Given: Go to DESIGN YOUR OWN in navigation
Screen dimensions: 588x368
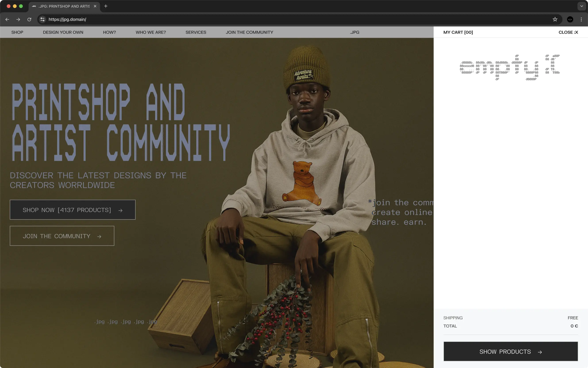Looking at the screenshot, I should tap(63, 32).
